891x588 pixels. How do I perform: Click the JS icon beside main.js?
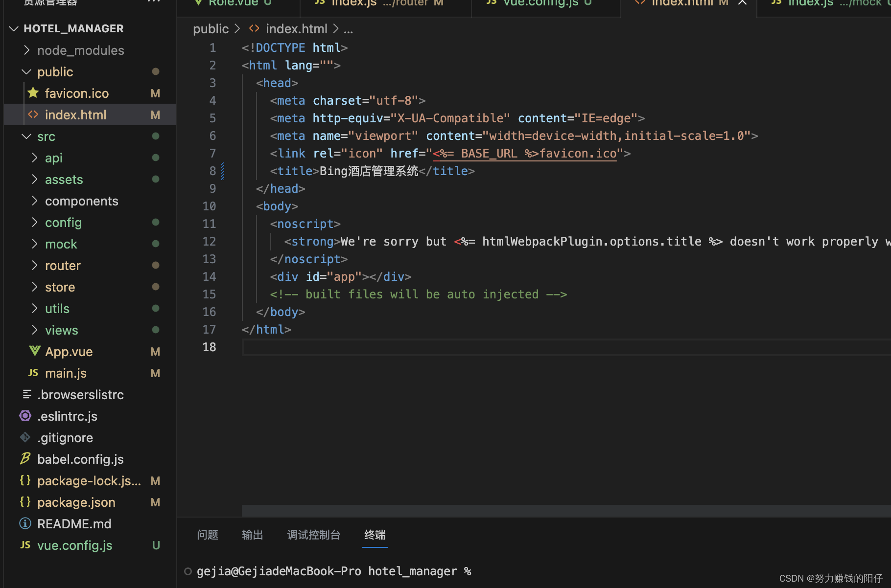(33, 373)
